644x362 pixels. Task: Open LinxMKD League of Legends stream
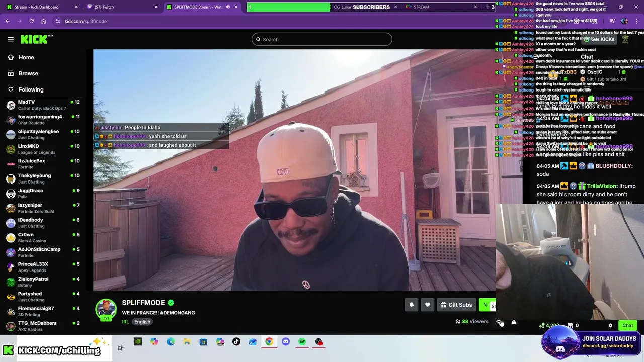pyautogui.click(x=43, y=149)
